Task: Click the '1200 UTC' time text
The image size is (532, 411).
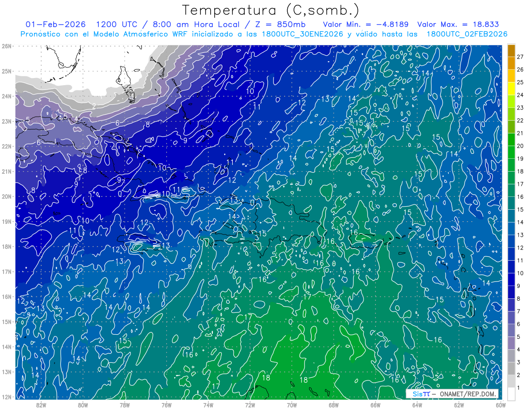Action: (117, 24)
